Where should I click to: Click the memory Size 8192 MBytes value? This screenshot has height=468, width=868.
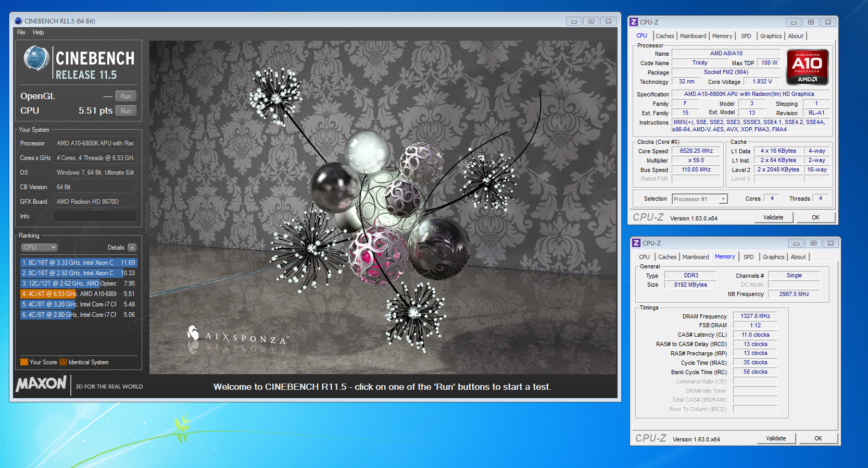tap(690, 285)
